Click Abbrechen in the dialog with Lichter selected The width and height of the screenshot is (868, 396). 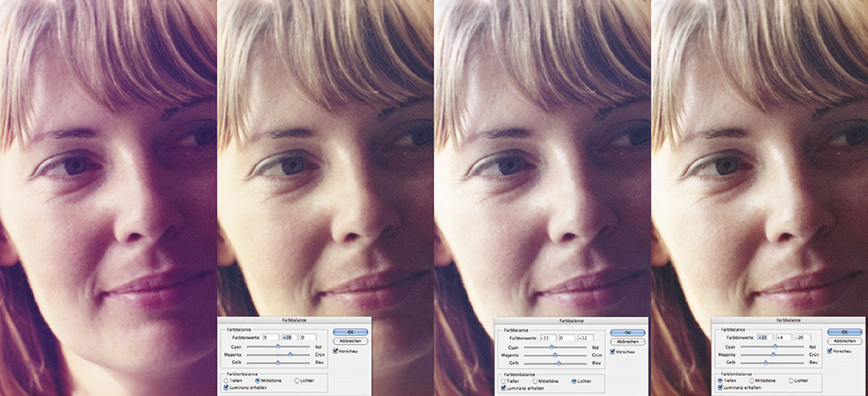(x=628, y=341)
